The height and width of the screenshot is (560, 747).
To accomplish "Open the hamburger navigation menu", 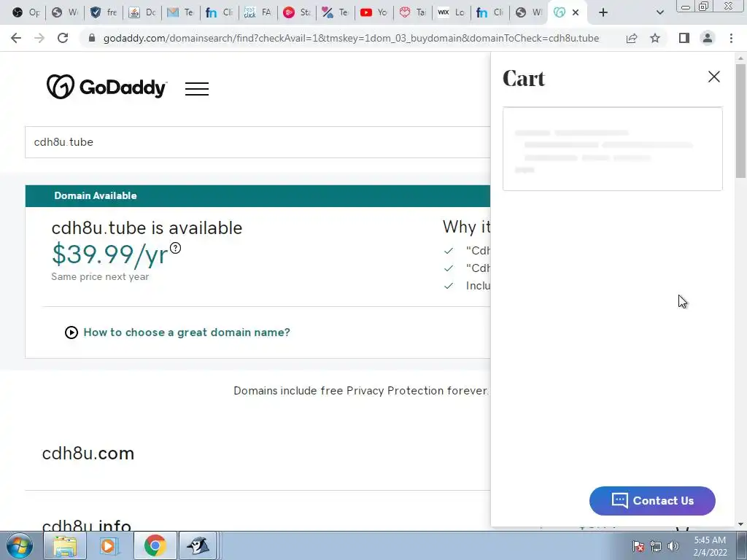I will 197,88.
